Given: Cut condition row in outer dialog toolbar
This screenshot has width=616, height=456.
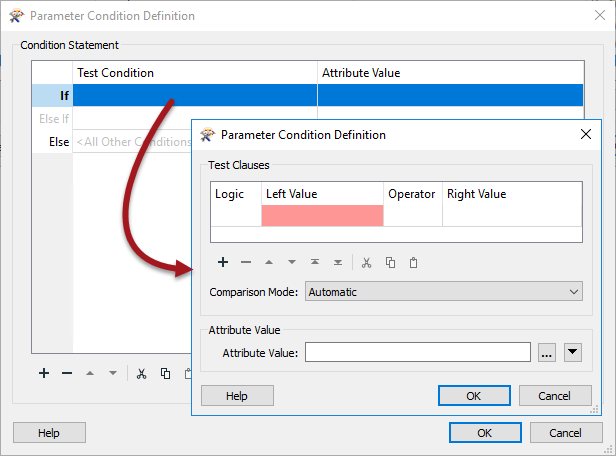Looking at the screenshot, I should tap(141, 374).
